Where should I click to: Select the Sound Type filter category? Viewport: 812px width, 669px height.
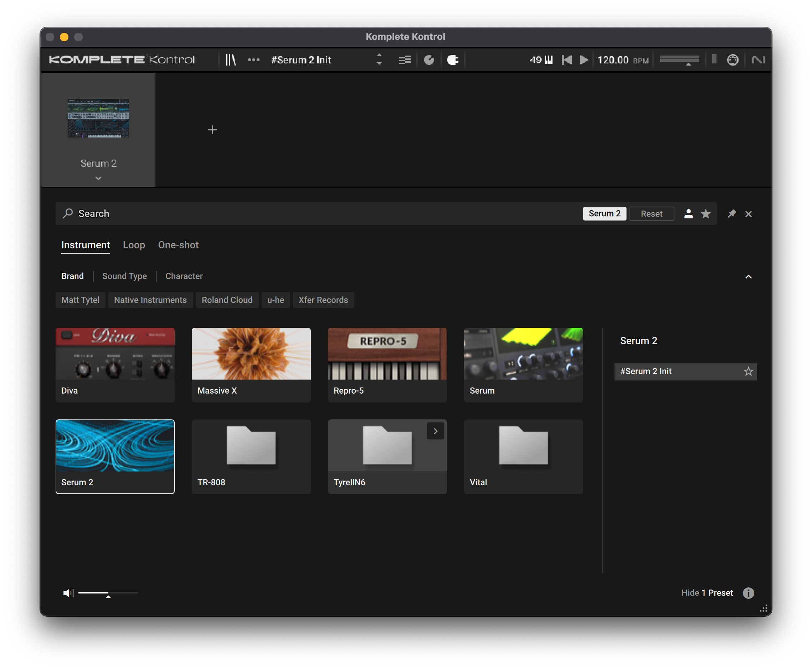124,276
